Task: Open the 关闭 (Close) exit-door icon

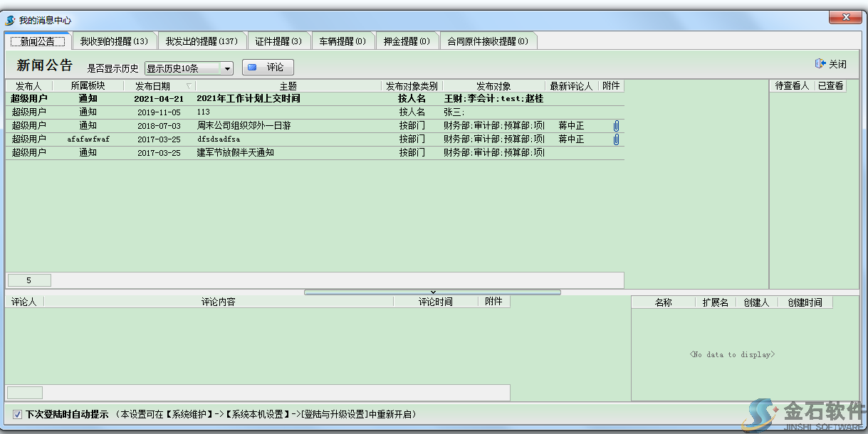Action: click(x=820, y=63)
